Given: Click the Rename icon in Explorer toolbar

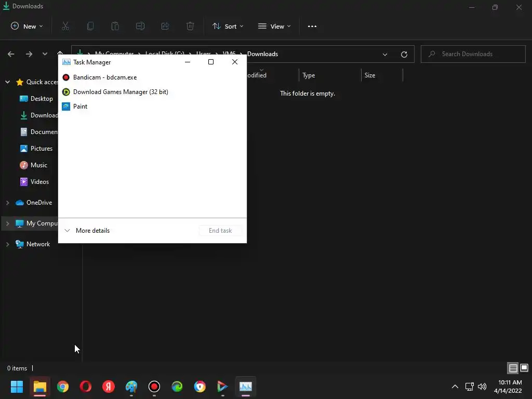Looking at the screenshot, I should click(140, 26).
